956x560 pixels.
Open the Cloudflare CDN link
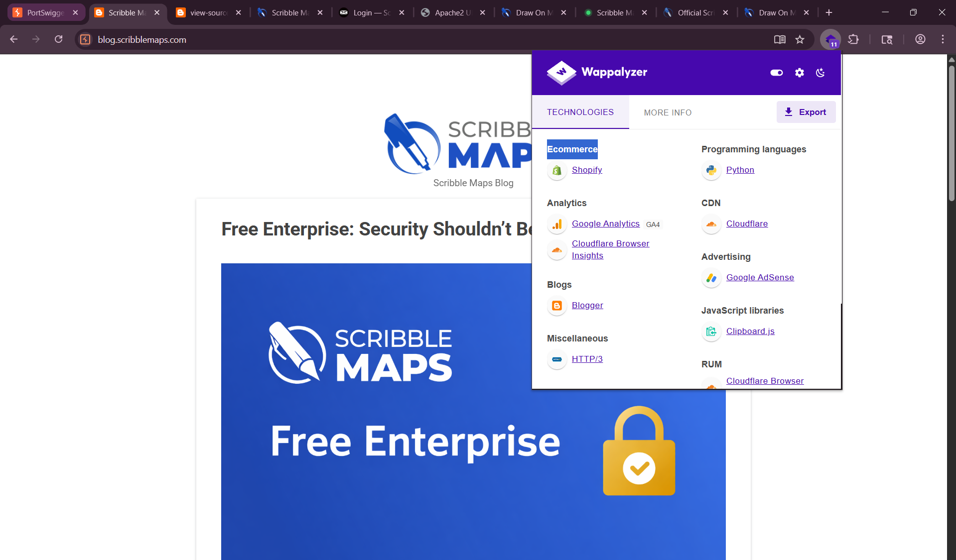pos(747,224)
